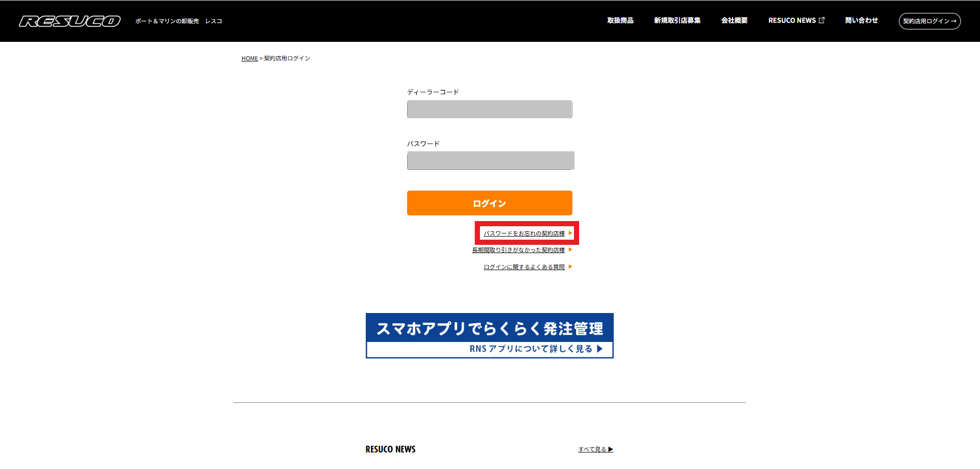
Task: Click the triangle arrow in RNS app banner
Action: pos(600,349)
